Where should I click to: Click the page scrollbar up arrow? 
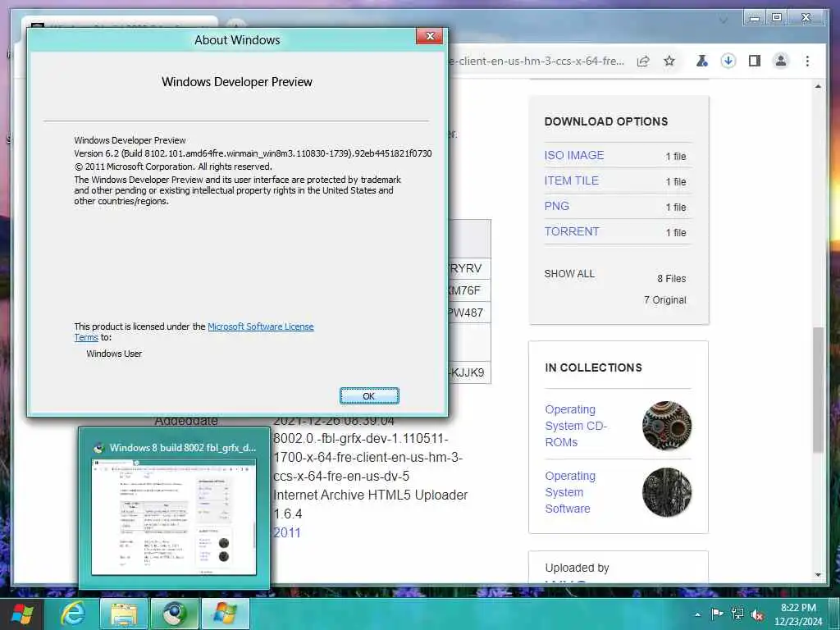[x=818, y=86]
